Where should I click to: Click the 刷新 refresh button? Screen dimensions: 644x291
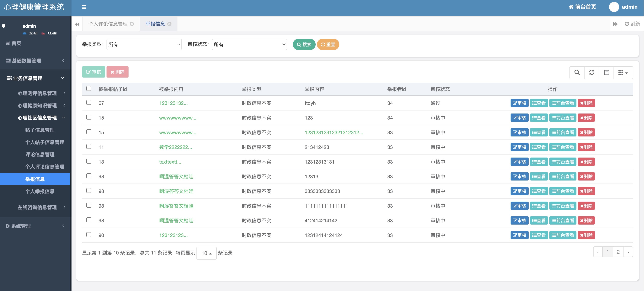(x=632, y=24)
